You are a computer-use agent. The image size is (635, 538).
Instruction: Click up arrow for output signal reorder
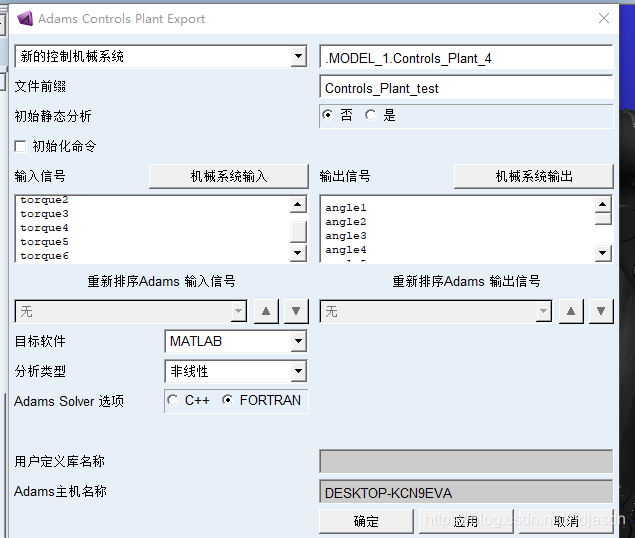pyautogui.click(x=571, y=311)
